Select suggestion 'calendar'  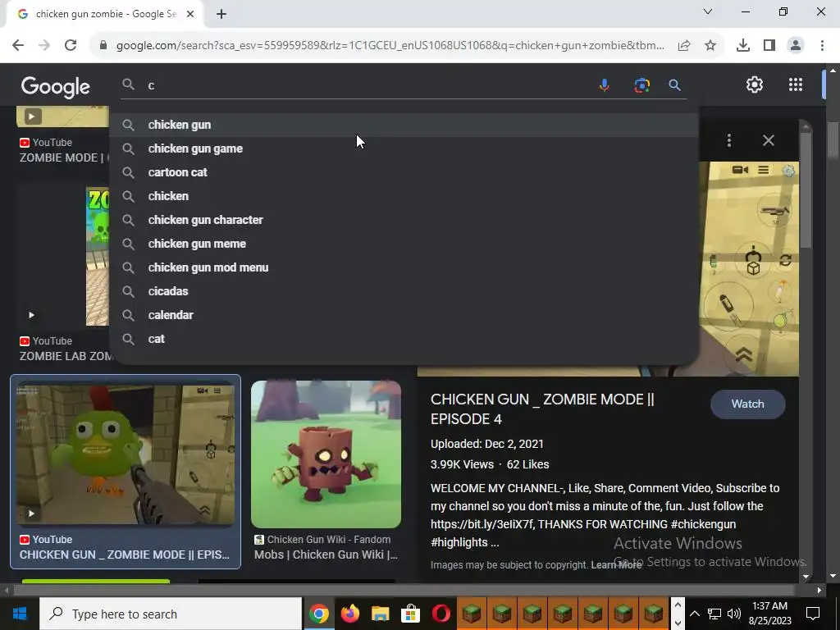404,315
